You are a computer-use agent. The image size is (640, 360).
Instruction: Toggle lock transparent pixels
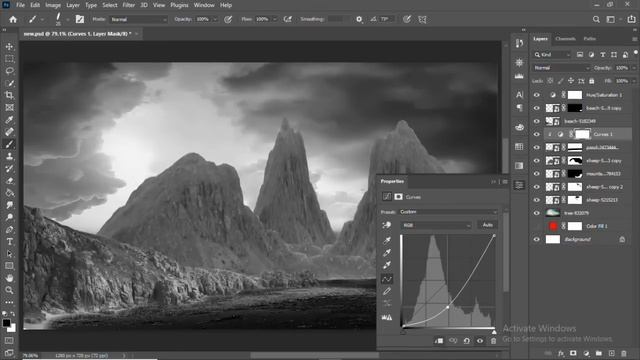coord(550,81)
